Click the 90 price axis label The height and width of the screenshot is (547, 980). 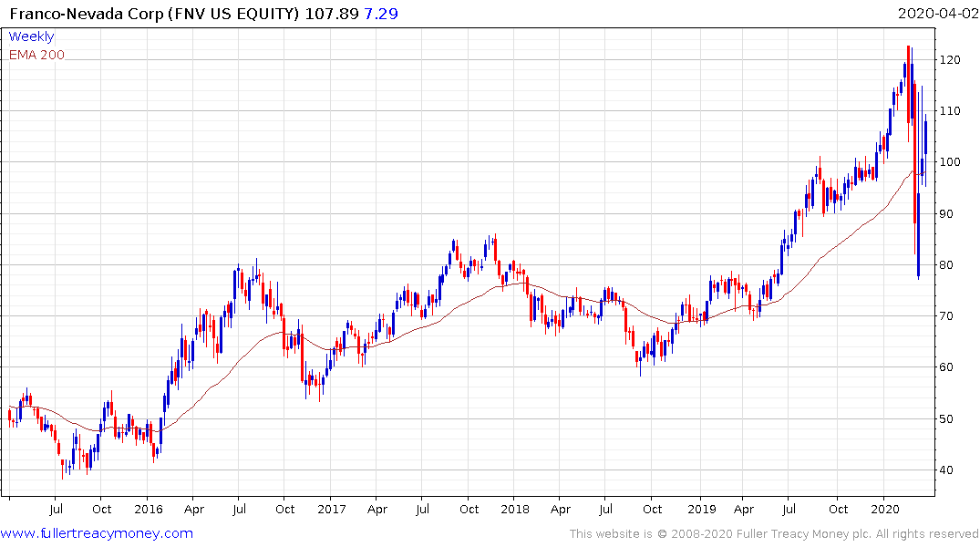point(946,214)
